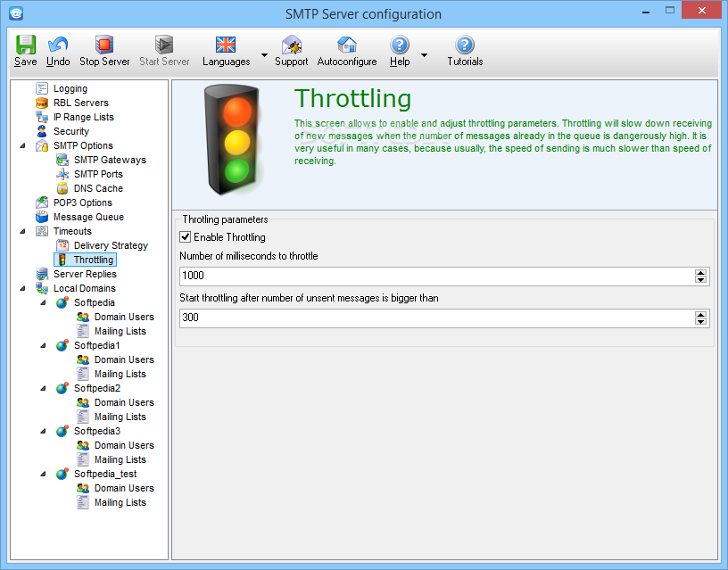Click the Stop Server icon
Viewport: 728px width, 570px height.
(104, 45)
